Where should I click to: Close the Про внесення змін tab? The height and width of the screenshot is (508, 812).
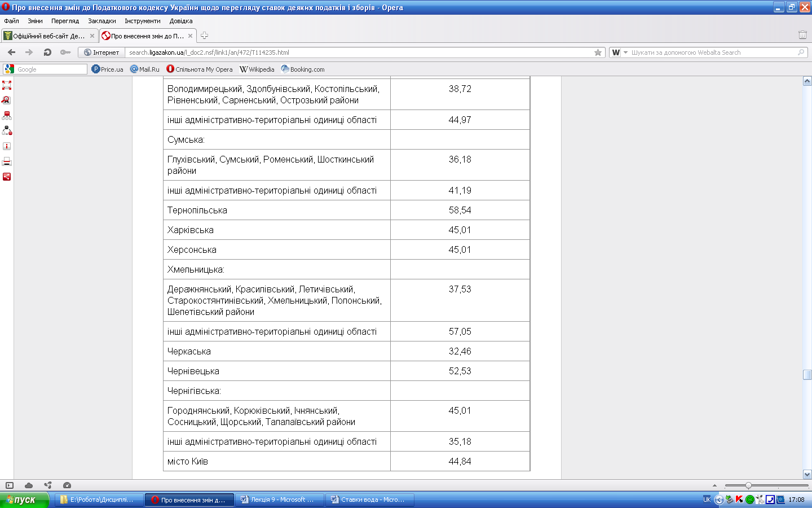click(x=190, y=36)
